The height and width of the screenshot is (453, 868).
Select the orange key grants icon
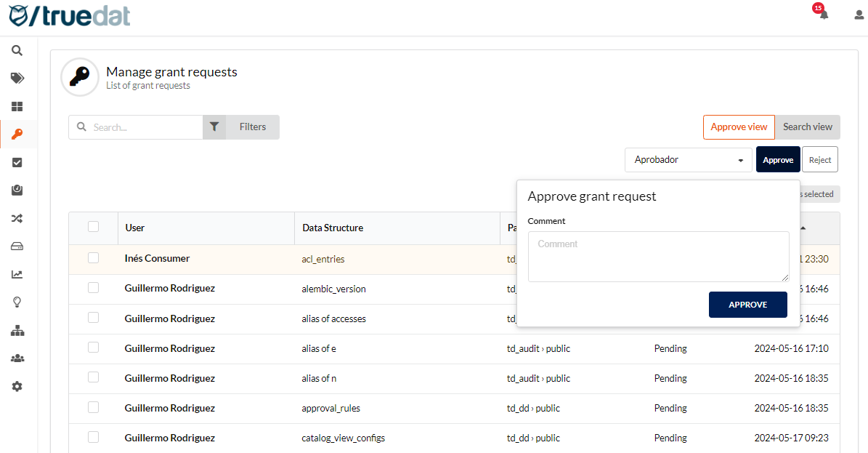[x=17, y=135]
